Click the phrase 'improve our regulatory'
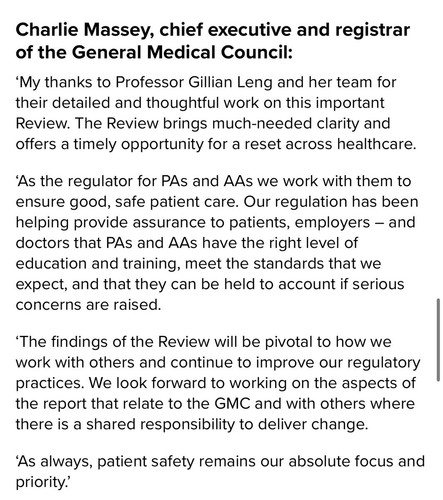443x500 pixels. 338,363
